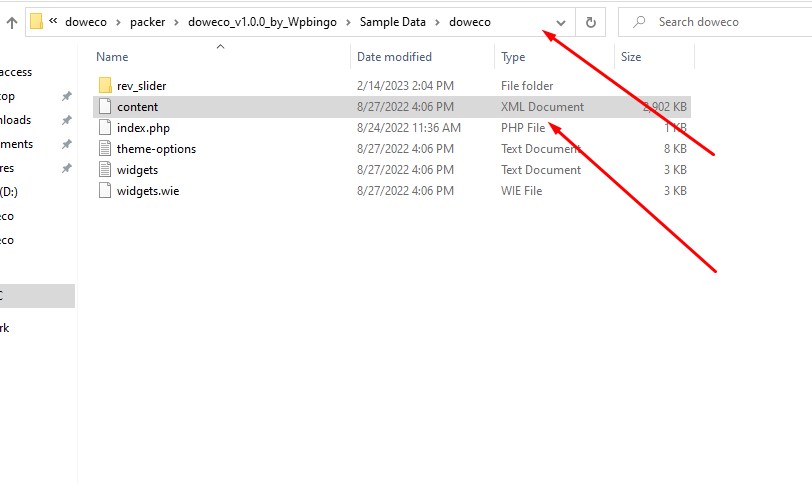Click the folder icon in the address bar
The image size is (812, 484).
(x=36, y=22)
